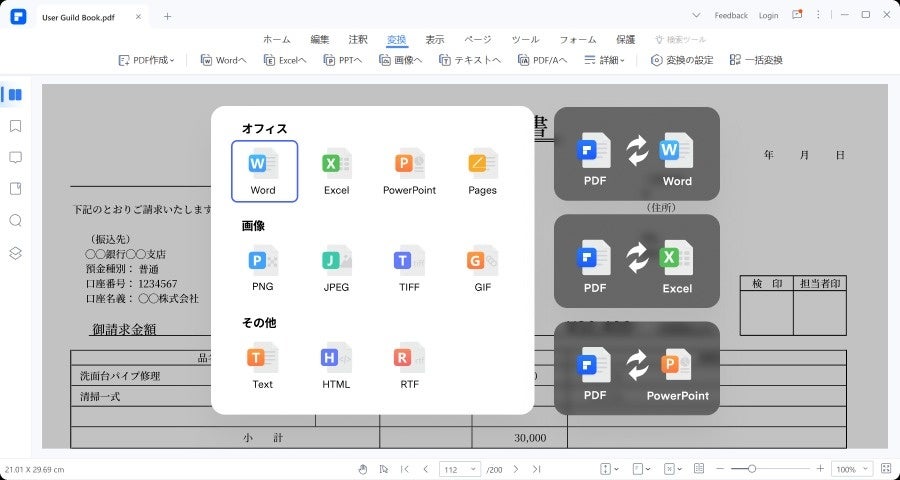Adjust the zoom slider handle in the status bar

tap(752, 469)
